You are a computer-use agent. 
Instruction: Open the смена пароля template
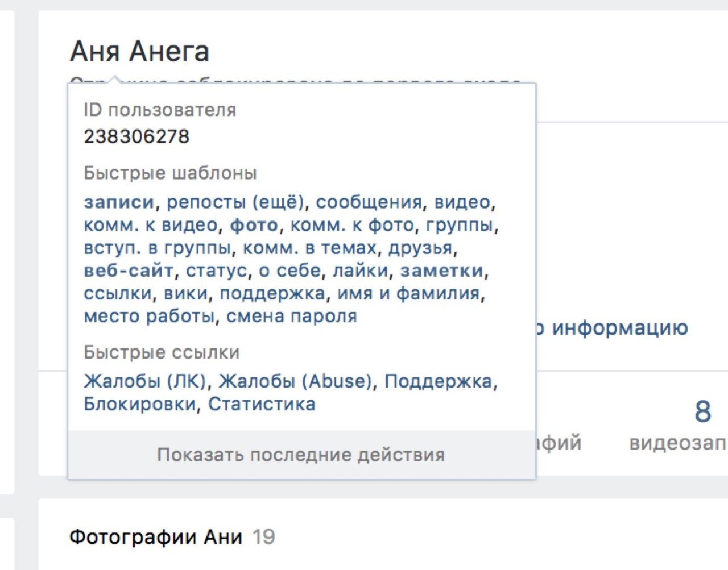pos(292,317)
